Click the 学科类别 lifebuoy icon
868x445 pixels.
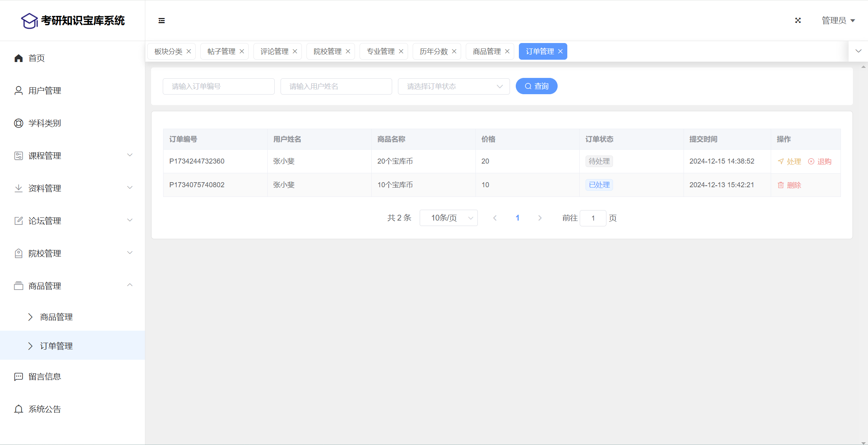[x=18, y=123]
